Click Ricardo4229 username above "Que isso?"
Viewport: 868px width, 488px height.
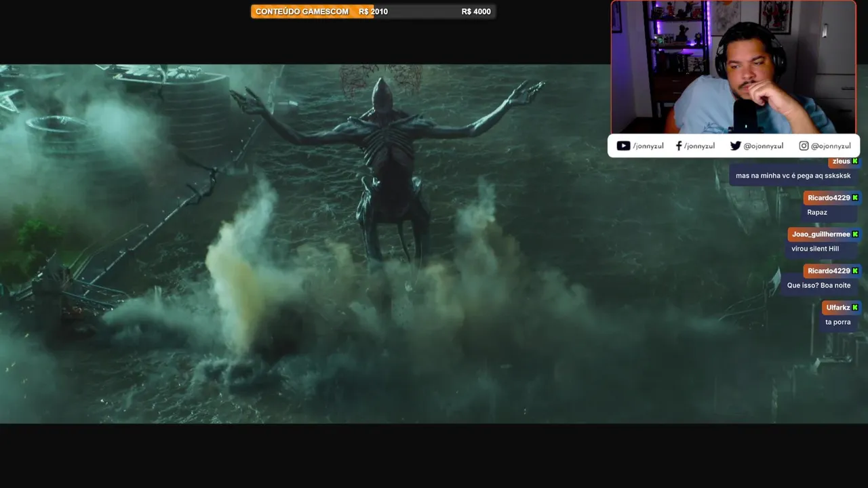pyautogui.click(x=829, y=271)
